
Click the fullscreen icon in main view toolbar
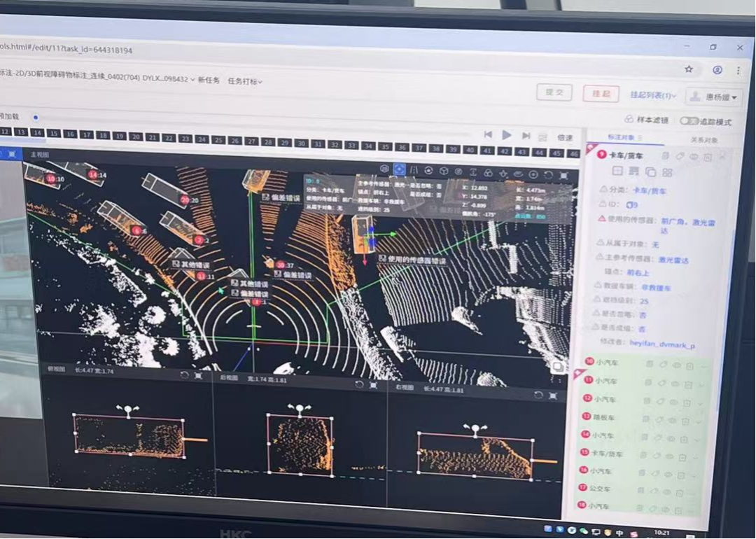point(563,176)
